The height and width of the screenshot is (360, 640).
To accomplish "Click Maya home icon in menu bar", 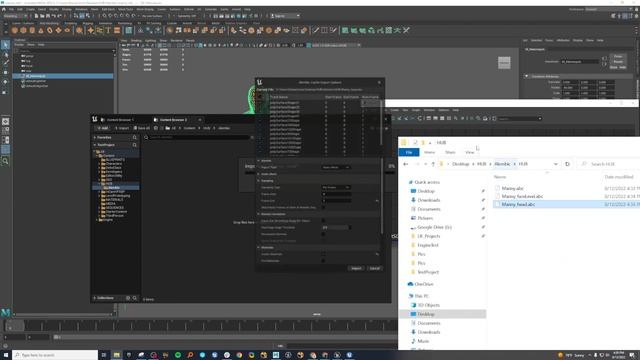I will tap(4, 9).
